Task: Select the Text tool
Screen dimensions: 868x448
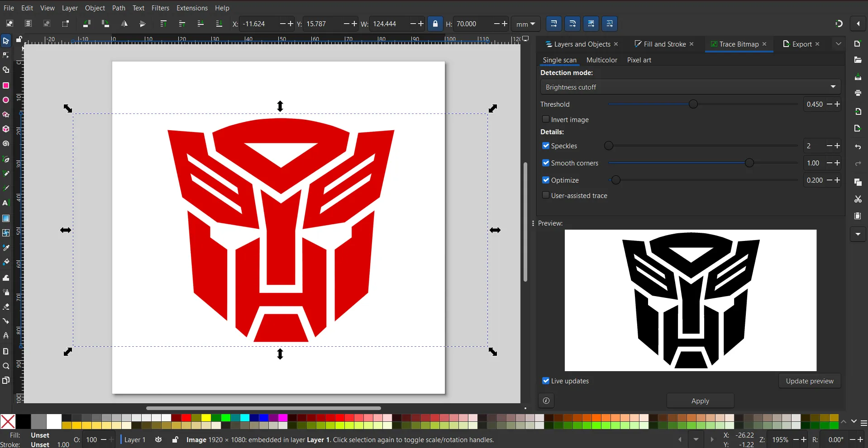Action: 6,203
